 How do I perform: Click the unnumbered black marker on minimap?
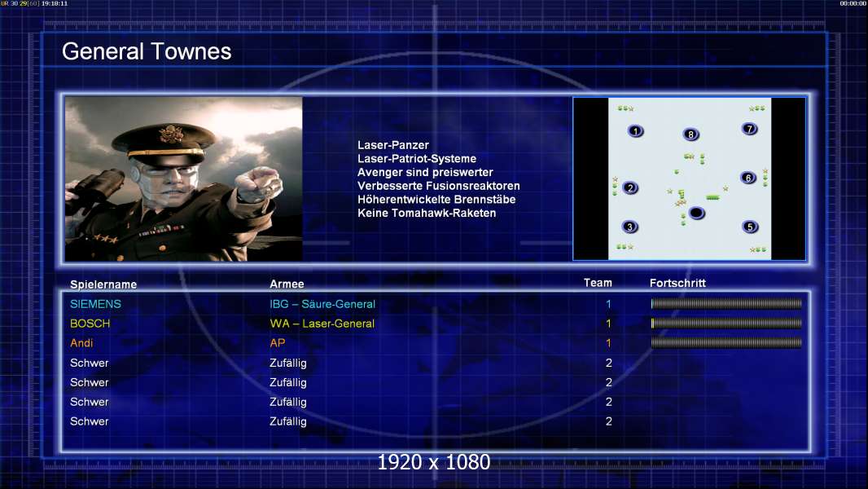pos(696,213)
